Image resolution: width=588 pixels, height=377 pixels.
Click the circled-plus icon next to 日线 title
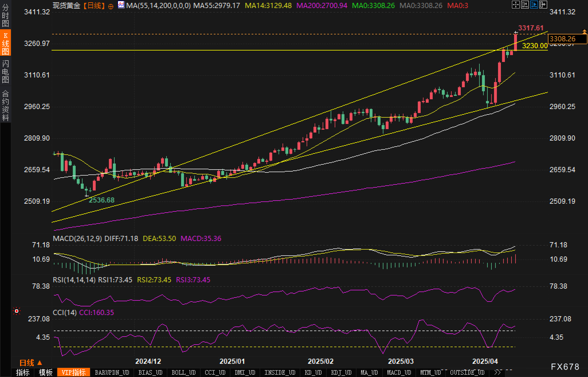[111, 6]
